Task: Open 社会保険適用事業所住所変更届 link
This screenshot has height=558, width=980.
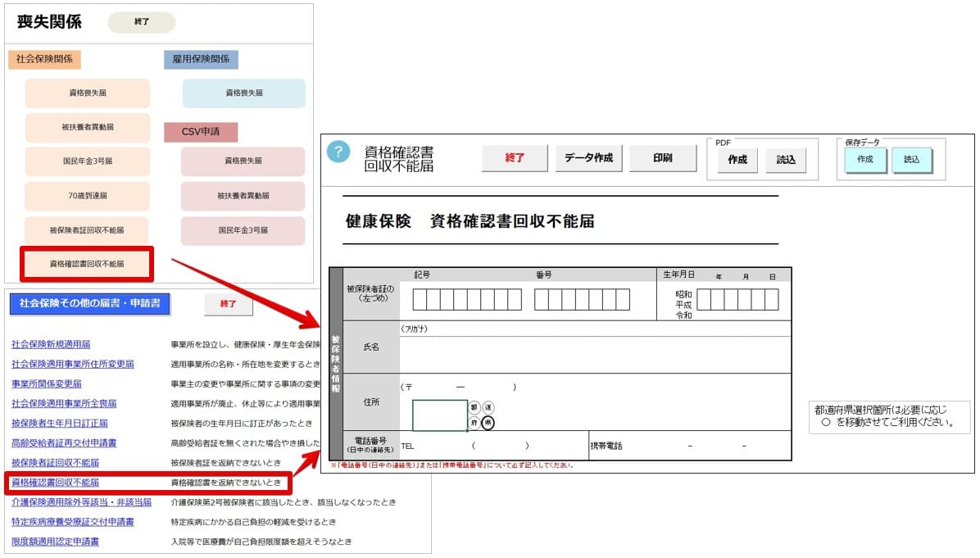Action: 72,365
